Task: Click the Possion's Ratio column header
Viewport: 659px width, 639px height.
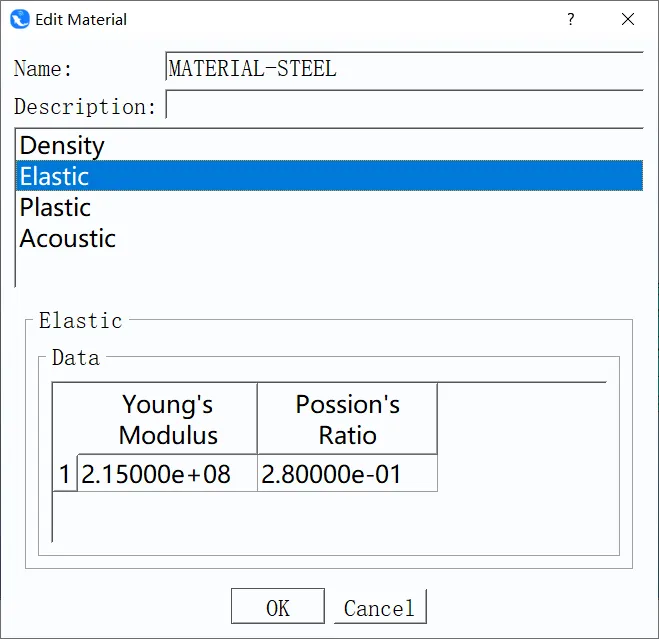Action: (x=347, y=419)
